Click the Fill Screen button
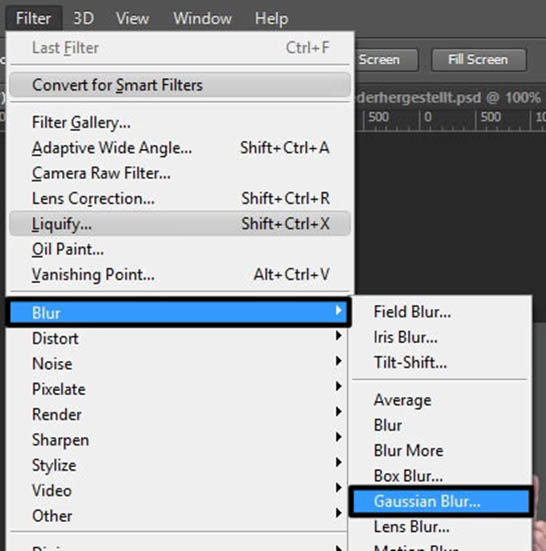Viewport: 546px width, 551px height. point(479,60)
